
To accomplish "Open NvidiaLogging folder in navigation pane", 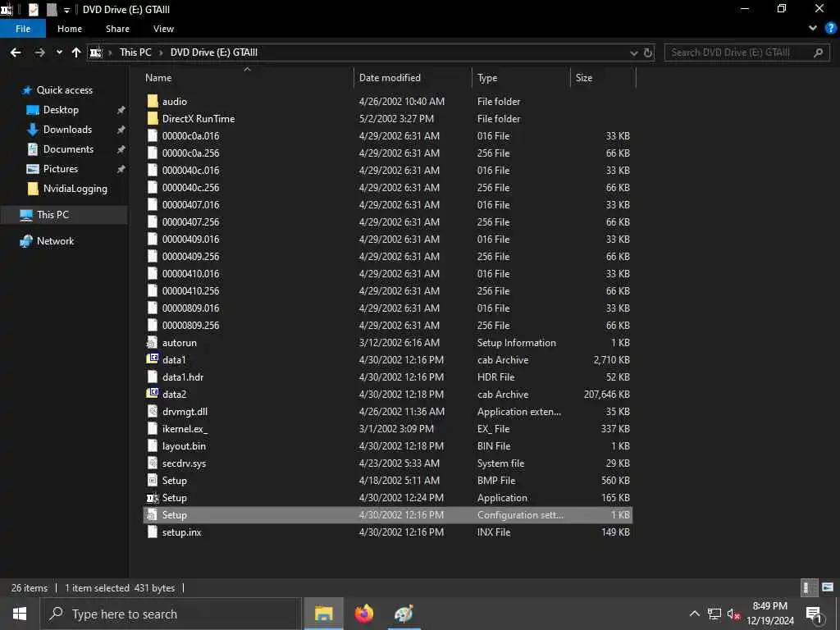I will click(x=75, y=189).
